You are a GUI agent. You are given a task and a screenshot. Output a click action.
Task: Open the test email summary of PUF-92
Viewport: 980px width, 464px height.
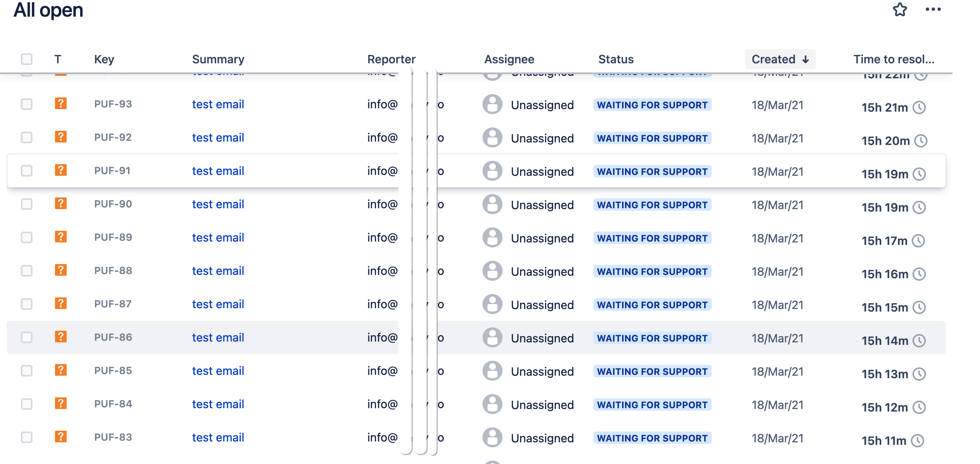(218, 137)
